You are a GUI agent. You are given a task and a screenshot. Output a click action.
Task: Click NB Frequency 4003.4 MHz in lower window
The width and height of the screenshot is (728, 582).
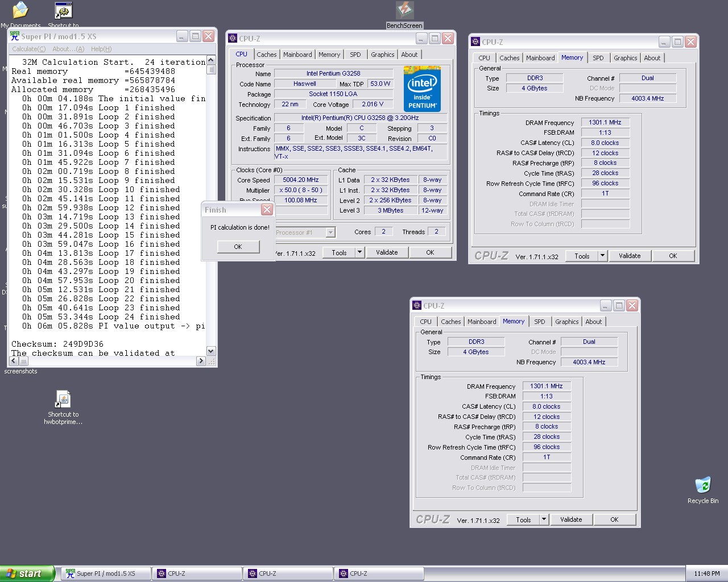[589, 362]
